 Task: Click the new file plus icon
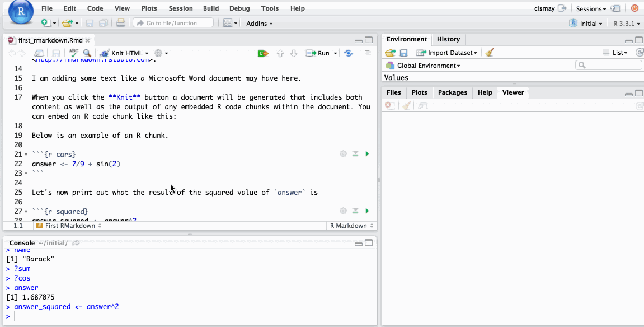click(46, 24)
